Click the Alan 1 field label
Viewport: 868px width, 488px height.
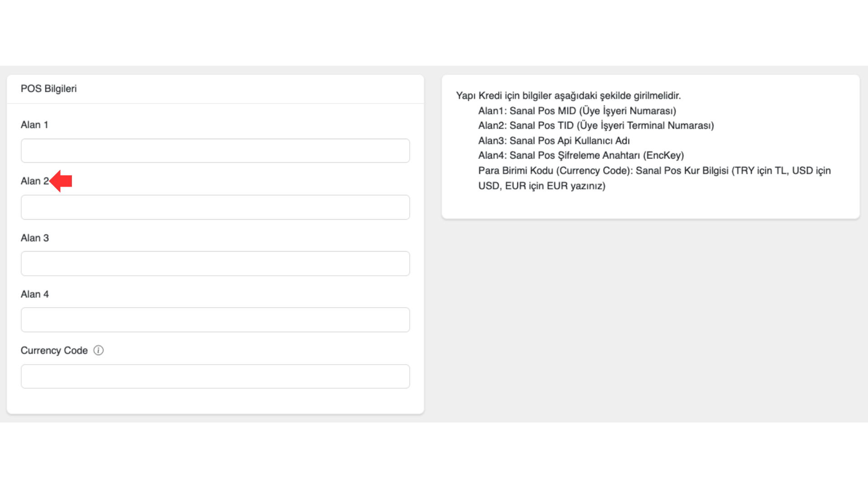pyautogui.click(x=34, y=125)
